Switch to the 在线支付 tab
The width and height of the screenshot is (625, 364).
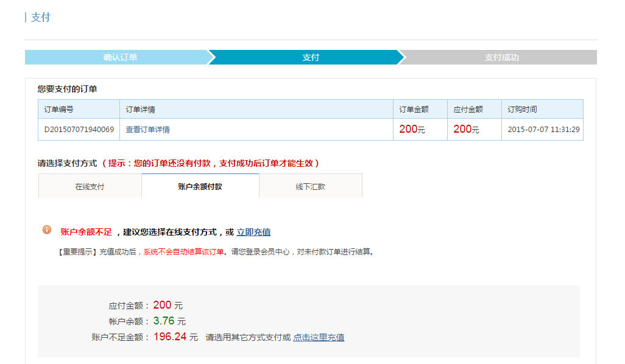90,186
